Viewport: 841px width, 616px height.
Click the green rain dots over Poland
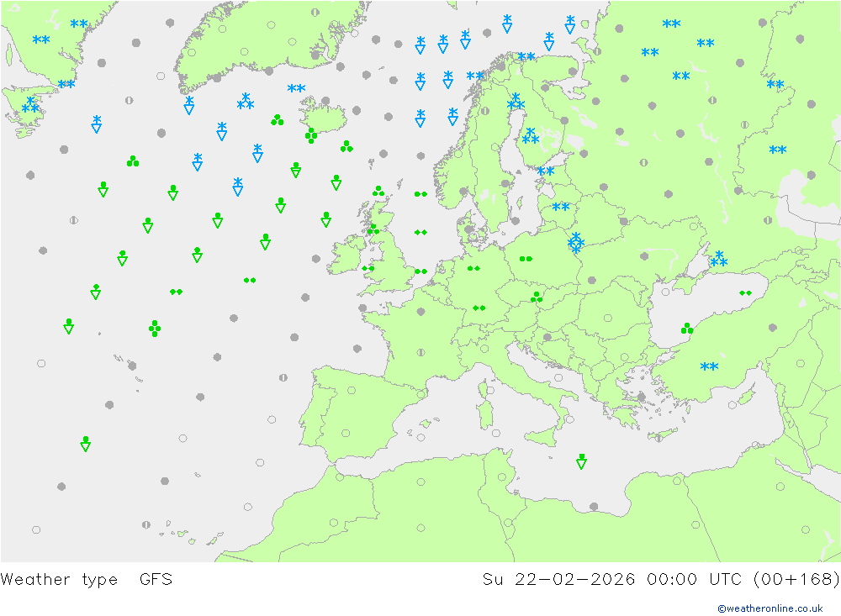(526, 259)
